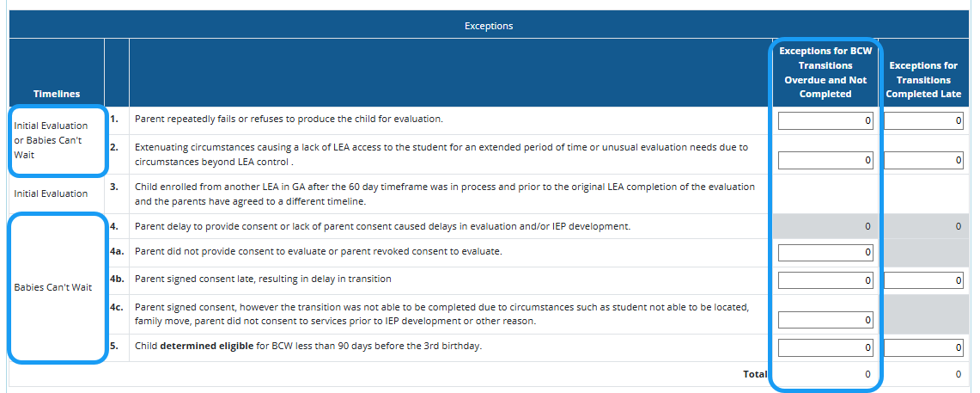Screen dimensions: 980x393
Task: Click the Total value under Overdue column
Action: point(867,374)
